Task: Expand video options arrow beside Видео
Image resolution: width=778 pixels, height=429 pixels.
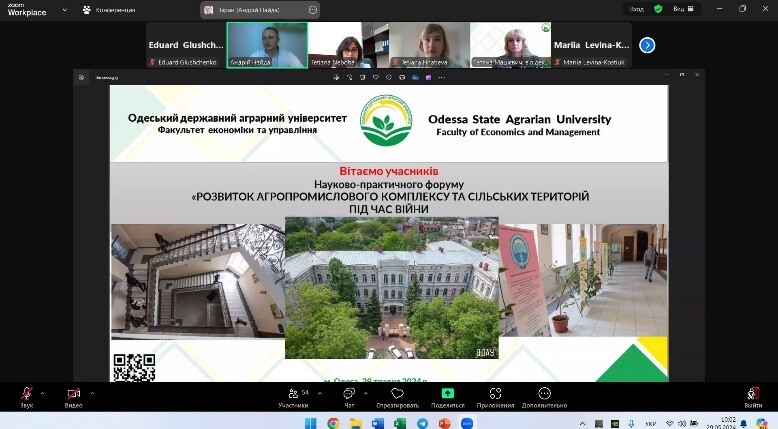Action: pyautogui.click(x=92, y=392)
